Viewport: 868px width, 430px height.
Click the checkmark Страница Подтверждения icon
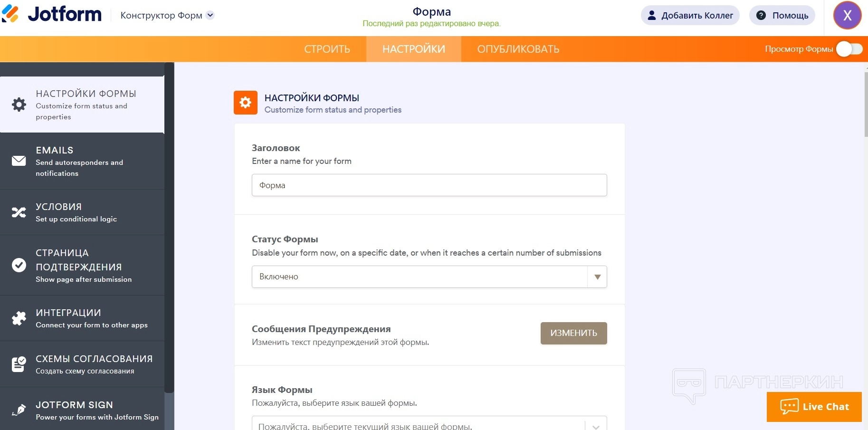[x=19, y=265]
